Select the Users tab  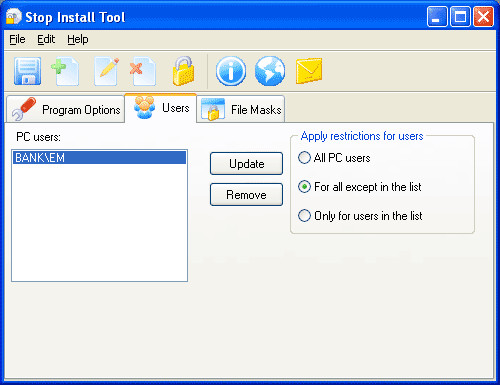[161, 108]
